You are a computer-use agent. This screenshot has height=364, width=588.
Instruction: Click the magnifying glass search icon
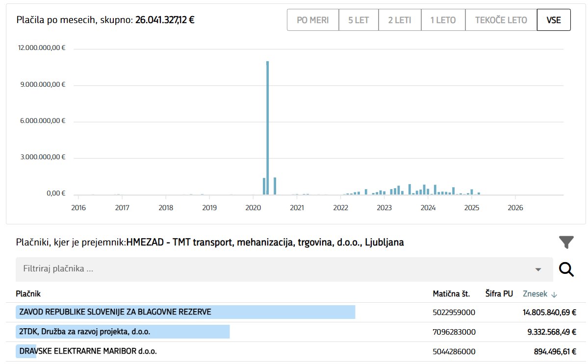(566, 269)
